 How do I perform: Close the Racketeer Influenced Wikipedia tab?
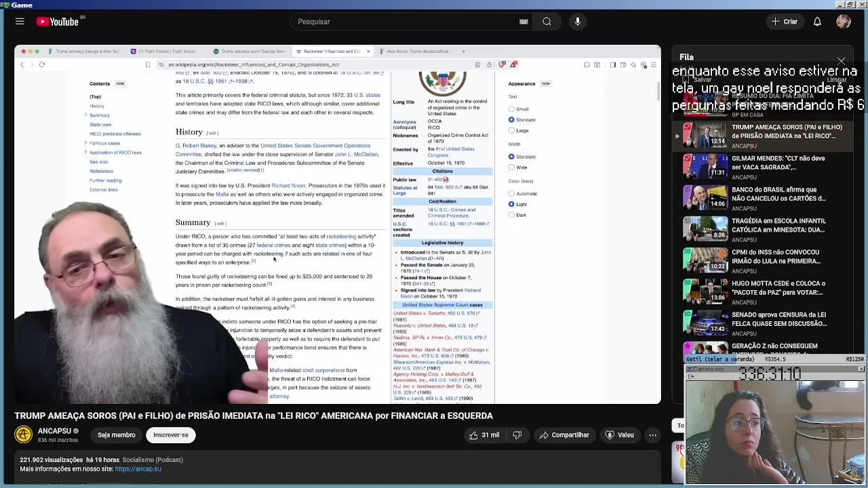[368, 52]
